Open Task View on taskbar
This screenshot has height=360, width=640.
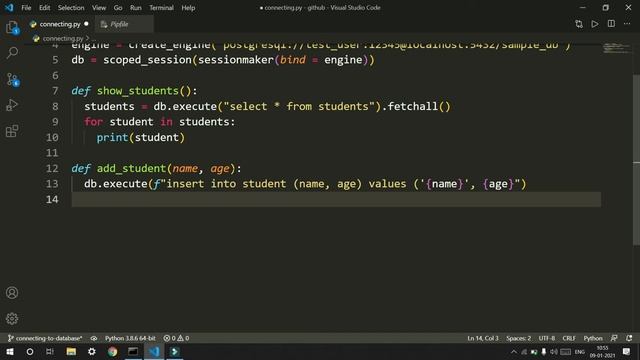pyautogui.click(x=50, y=351)
